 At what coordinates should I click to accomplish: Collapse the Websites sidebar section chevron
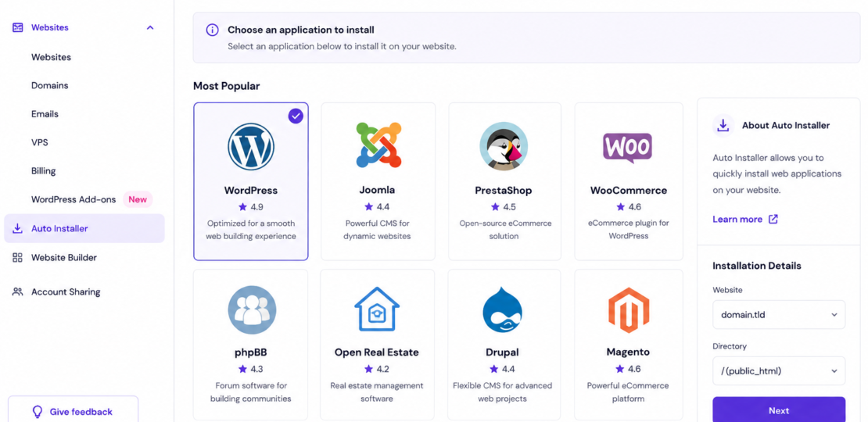(150, 27)
